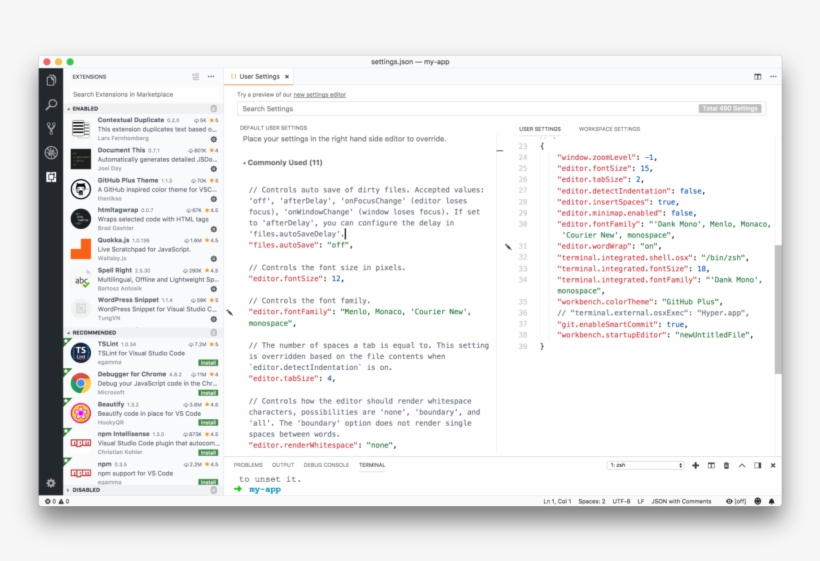Image resolution: width=820 pixels, height=561 pixels.
Task: Select the Quokka.js extension thumbnail
Action: [81, 249]
